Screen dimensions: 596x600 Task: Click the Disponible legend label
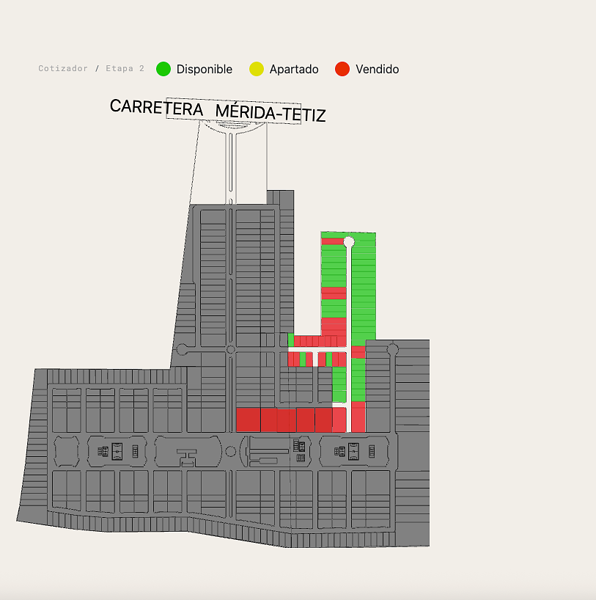pyautogui.click(x=204, y=69)
